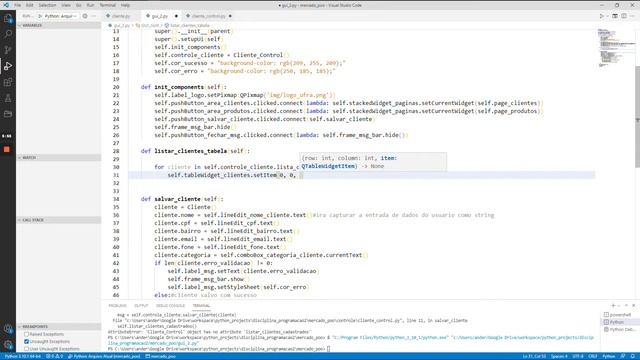The image size is (640, 360).
Task: Open Manage gear icon in activity bar
Action: (x=8, y=345)
